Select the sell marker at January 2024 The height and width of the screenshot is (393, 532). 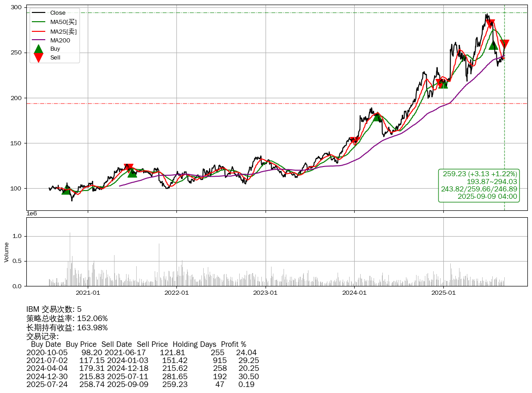[354, 141]
